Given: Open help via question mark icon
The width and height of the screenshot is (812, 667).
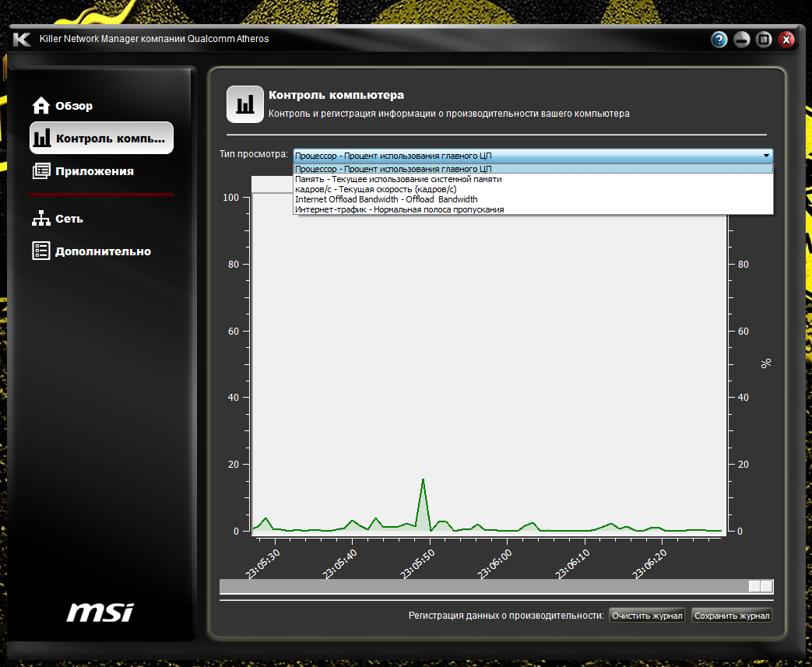Looking at the screenshot, I should (719, 40).
